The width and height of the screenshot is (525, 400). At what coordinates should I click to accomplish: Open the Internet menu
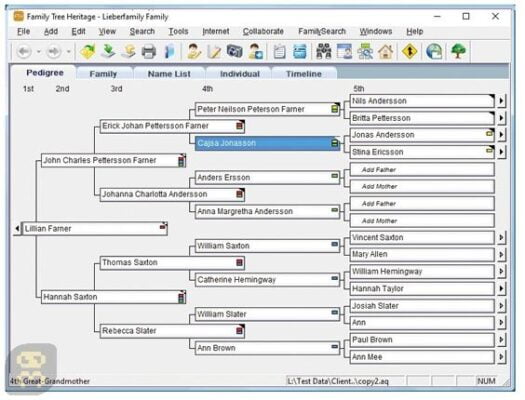pos(216,31)
